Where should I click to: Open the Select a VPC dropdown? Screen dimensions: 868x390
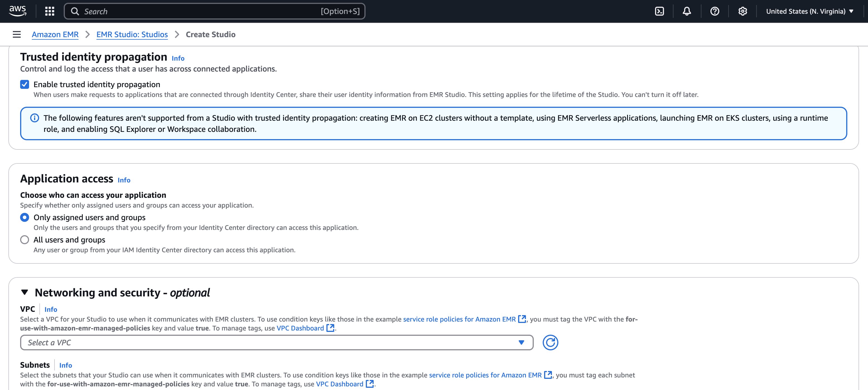click(x=276, y=342)
